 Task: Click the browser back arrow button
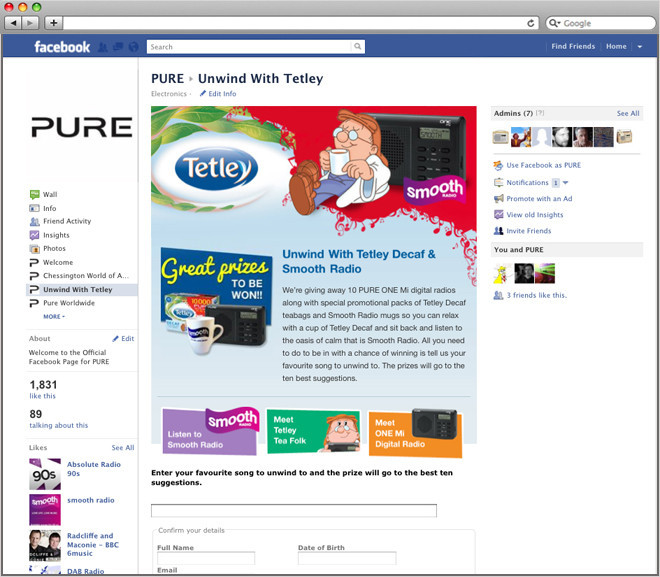(13, 23)
